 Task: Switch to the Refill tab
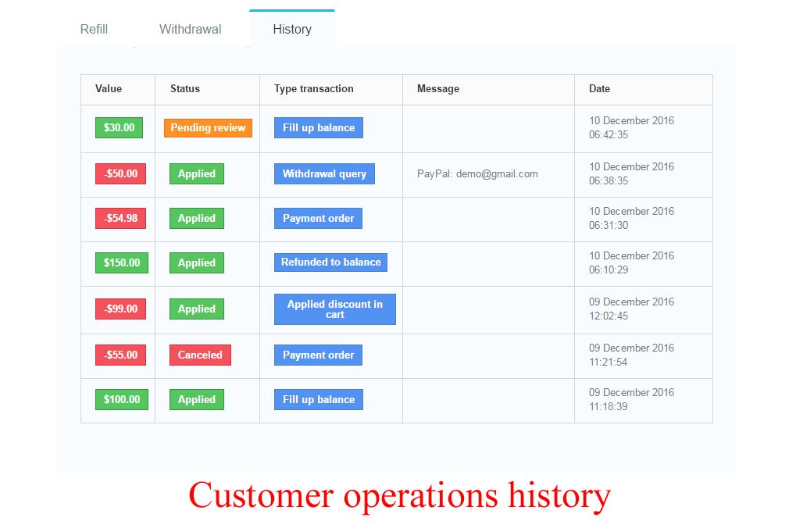[94, 30]
